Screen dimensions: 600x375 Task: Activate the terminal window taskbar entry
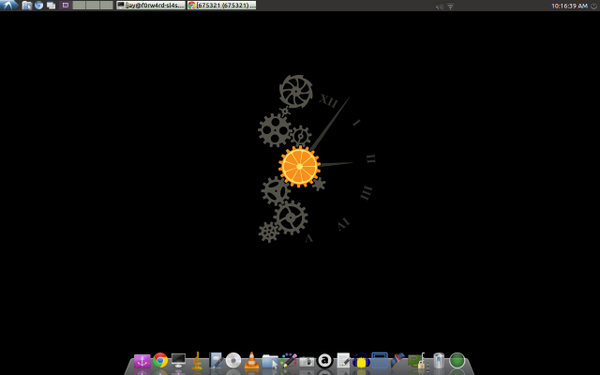151,5
